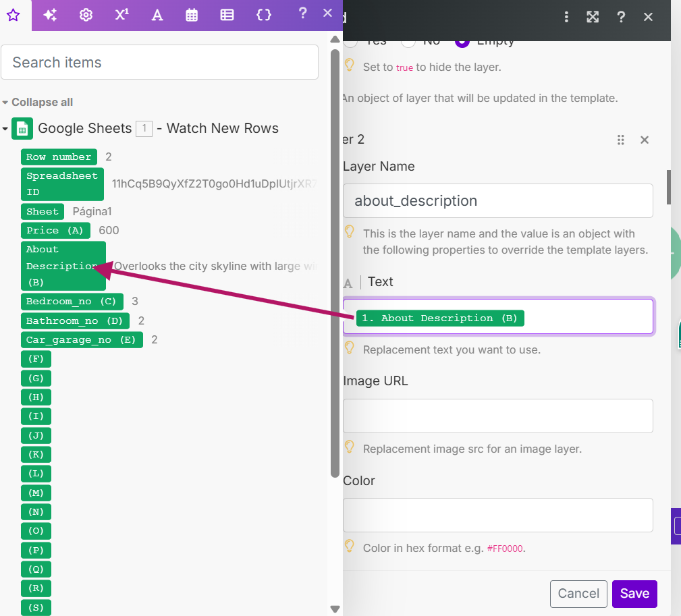Open date and time calendar tab
This screenshot has width=681, height=616.
pyautogui.click(x=192, y=16)
